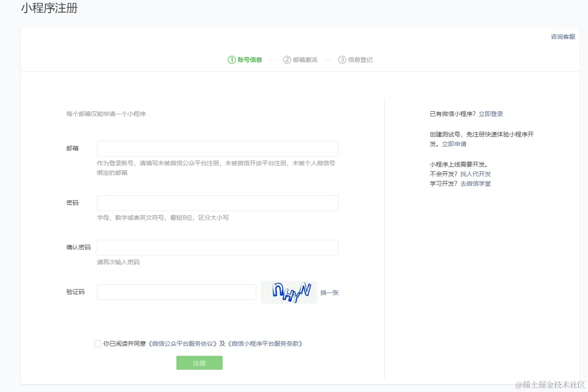Click the text 小程序上线需要开发。
This screenshot has height=392, width=588.
[460, 164]
